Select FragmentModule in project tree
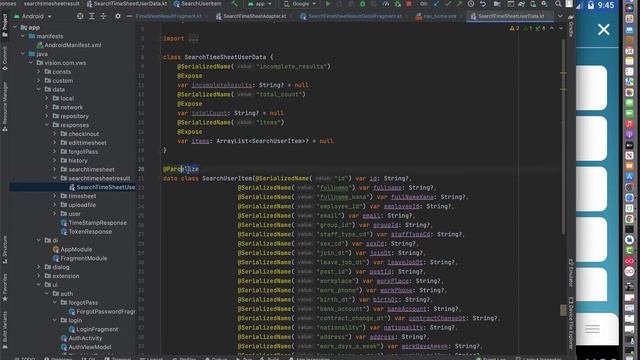The image size is (640, 360). click(x=80, y=258)
